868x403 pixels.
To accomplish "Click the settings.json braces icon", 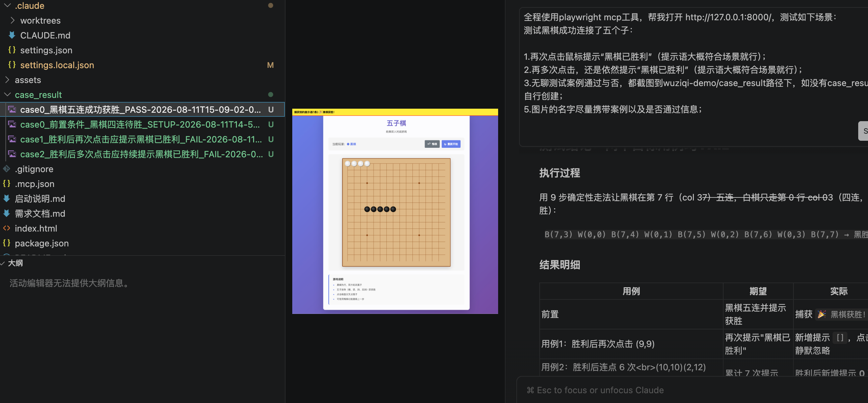I will click(12, 50).
